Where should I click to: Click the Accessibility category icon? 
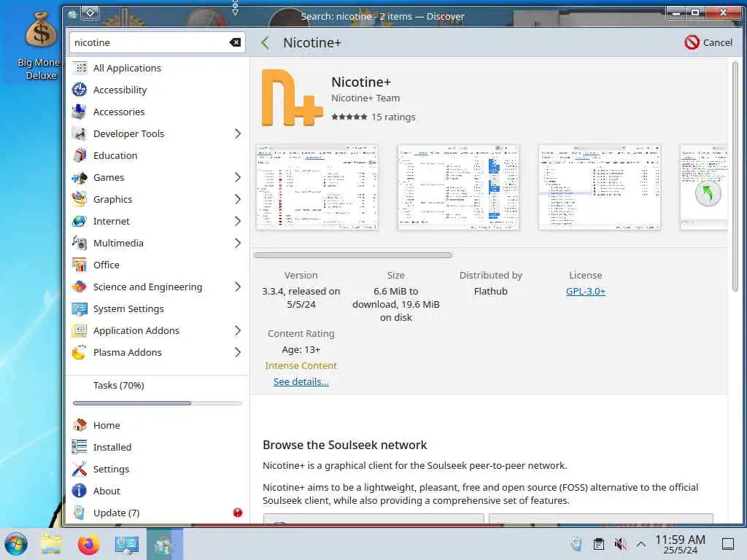(80, 90)
